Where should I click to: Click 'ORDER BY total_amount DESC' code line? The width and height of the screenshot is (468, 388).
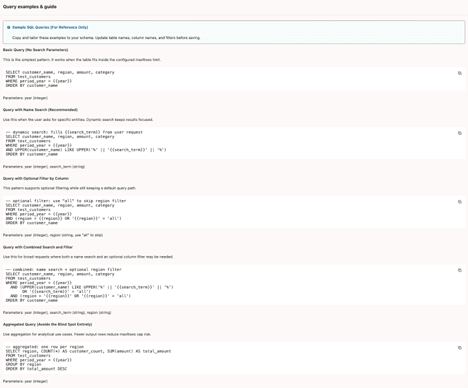(x=36, y=369)
